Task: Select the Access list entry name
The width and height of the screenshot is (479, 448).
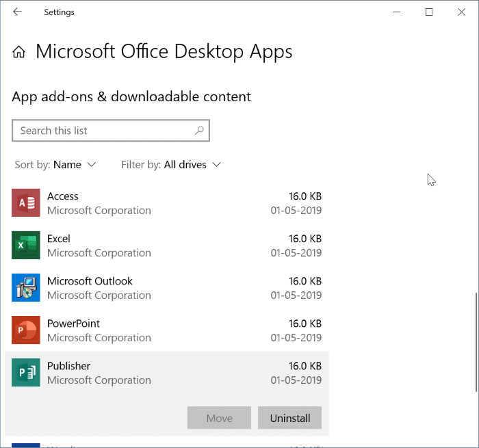Action: pyautogui.click(x=63, y=196)
